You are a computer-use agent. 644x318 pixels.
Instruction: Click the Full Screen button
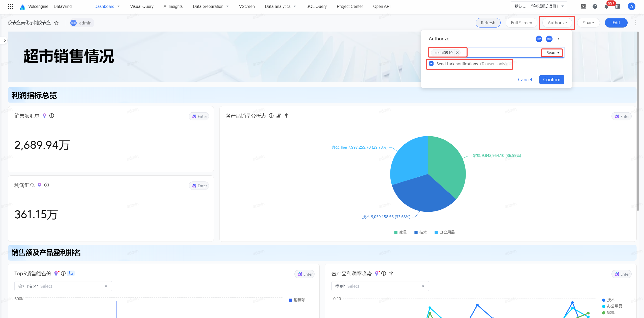point(521,23)
